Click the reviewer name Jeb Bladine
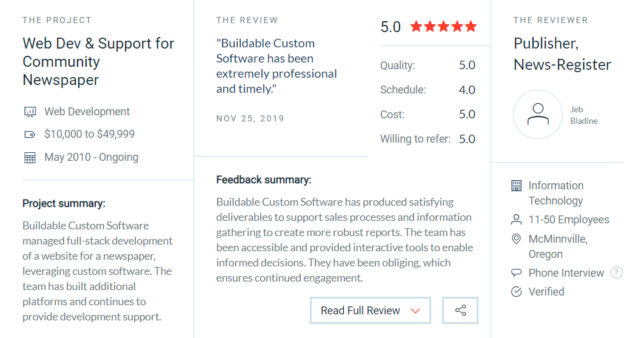 click(583, 115)
